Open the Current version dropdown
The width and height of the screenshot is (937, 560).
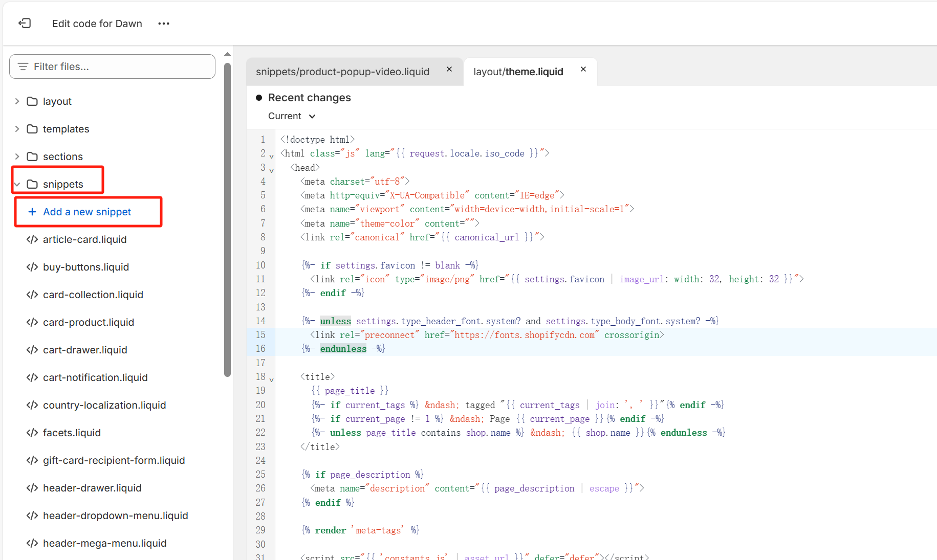[292, 116]
